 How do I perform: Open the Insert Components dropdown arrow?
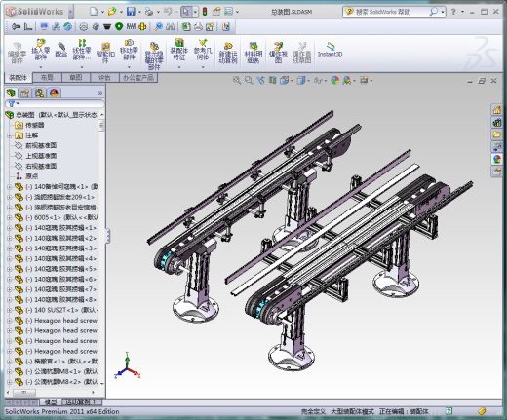point(41,67)
